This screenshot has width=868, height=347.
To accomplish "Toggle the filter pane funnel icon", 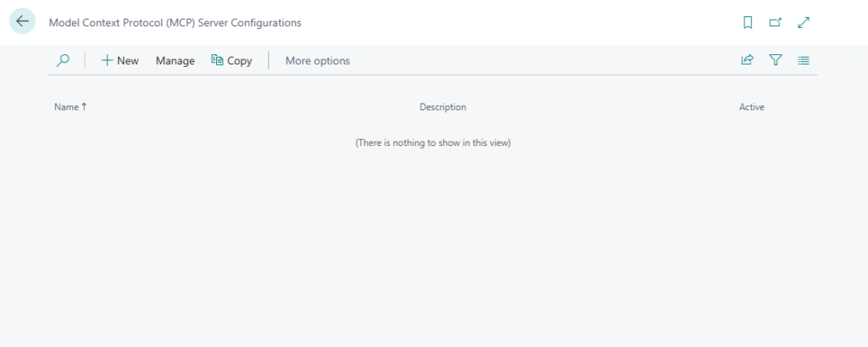I will point(775,60).
